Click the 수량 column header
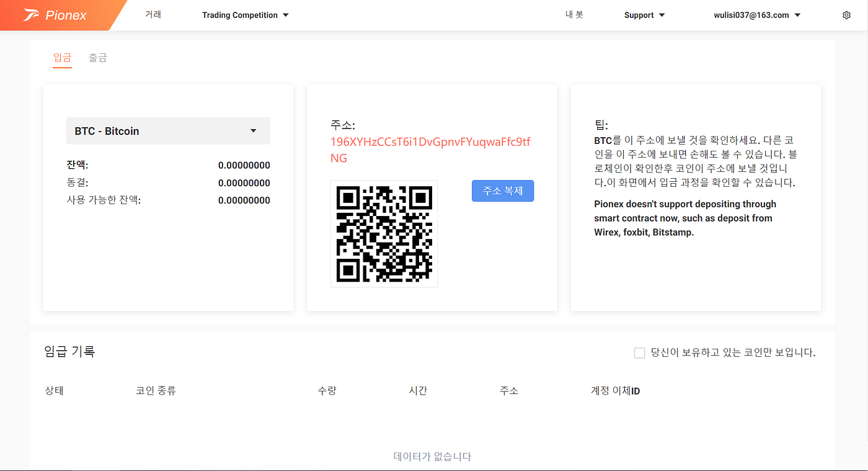The image size is (868, 471). [x=327, y=391]
